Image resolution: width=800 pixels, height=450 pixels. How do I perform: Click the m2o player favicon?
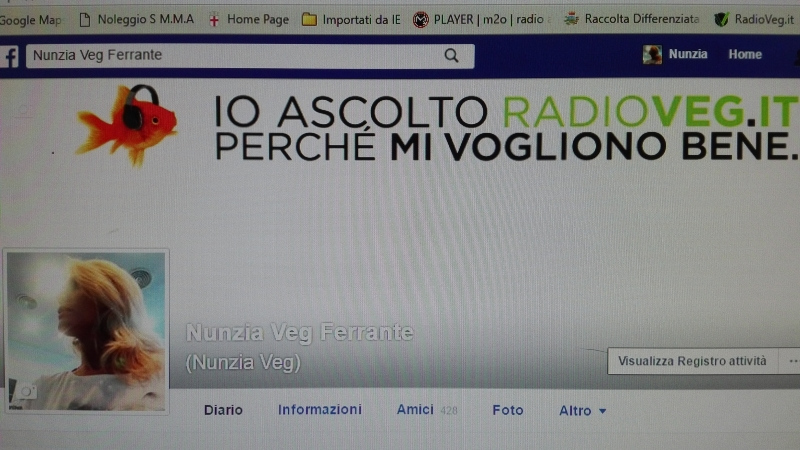[420, 20]
